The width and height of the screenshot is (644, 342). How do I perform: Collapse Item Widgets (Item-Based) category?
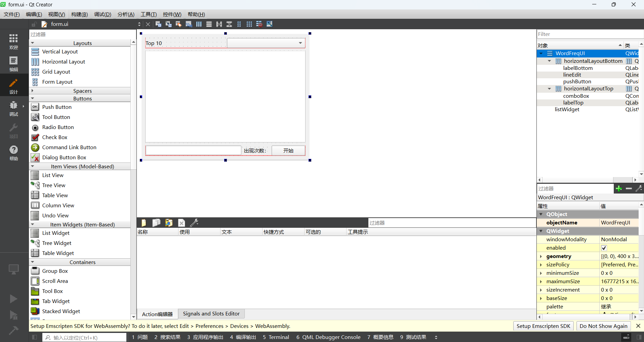(33, 224)
